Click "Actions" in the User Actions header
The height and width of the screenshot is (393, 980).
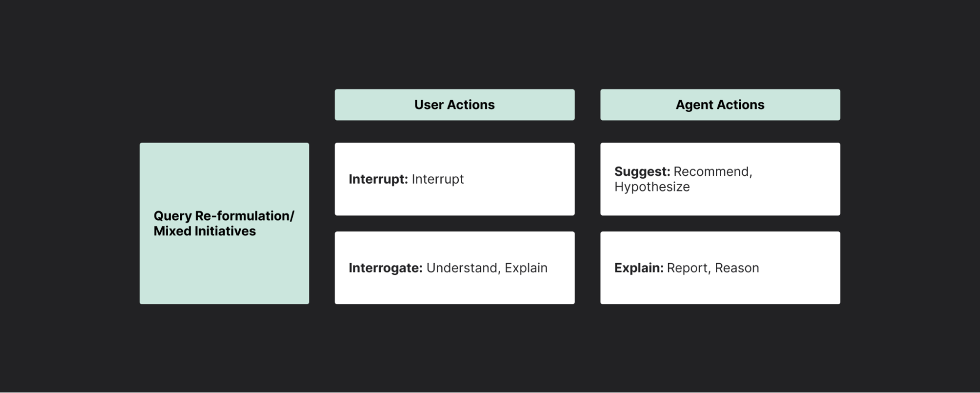point(471,105)
